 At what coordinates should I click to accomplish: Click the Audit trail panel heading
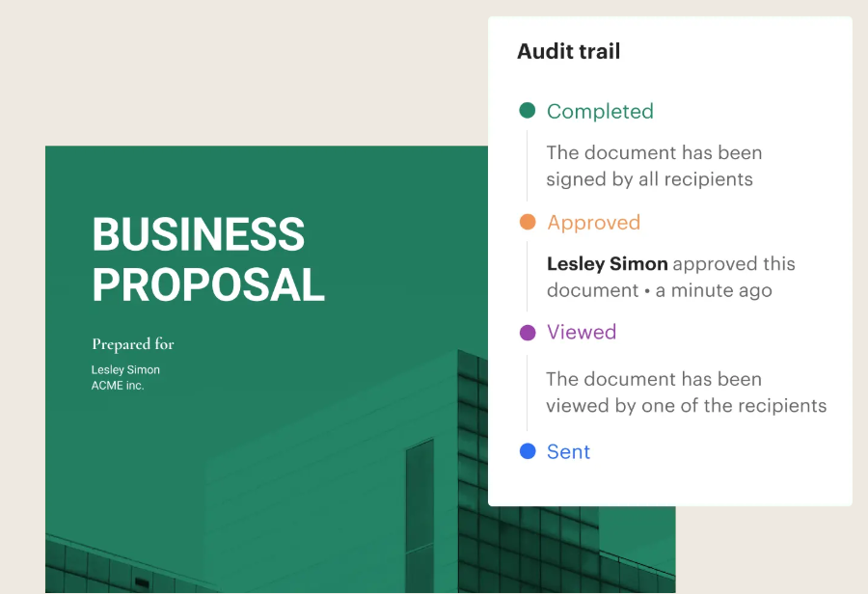(x=568, y=51)
